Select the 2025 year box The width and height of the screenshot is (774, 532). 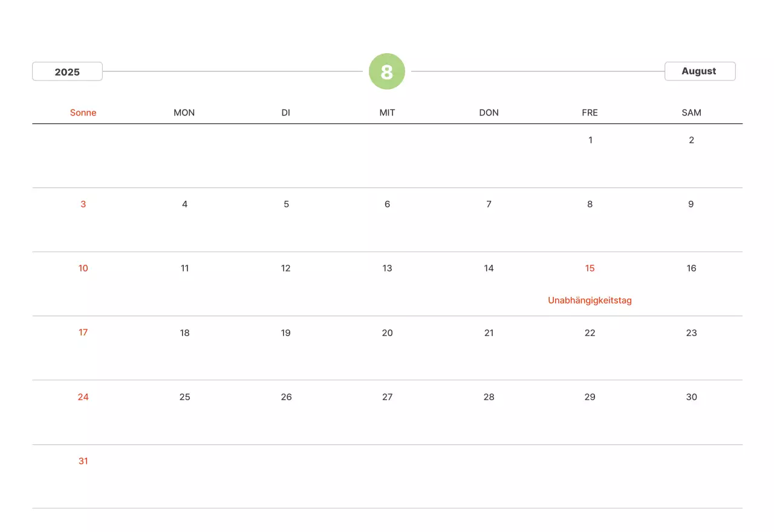(x=67, y=71)
